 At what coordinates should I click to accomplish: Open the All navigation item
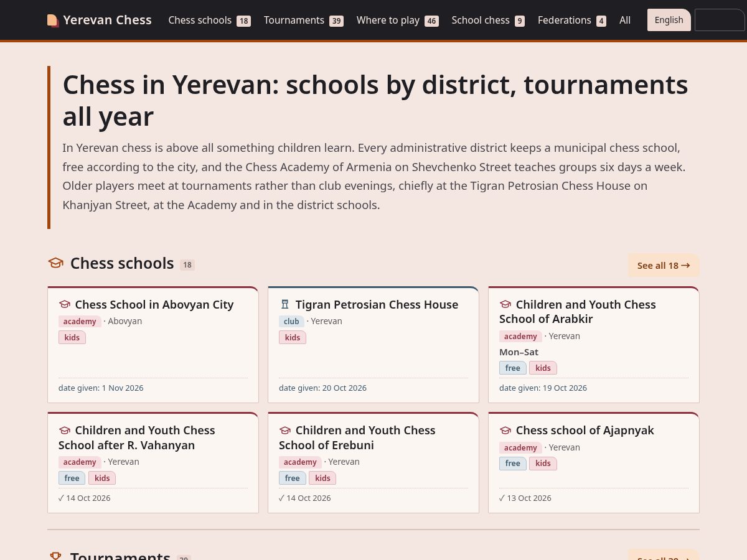(x=625, y=21)
